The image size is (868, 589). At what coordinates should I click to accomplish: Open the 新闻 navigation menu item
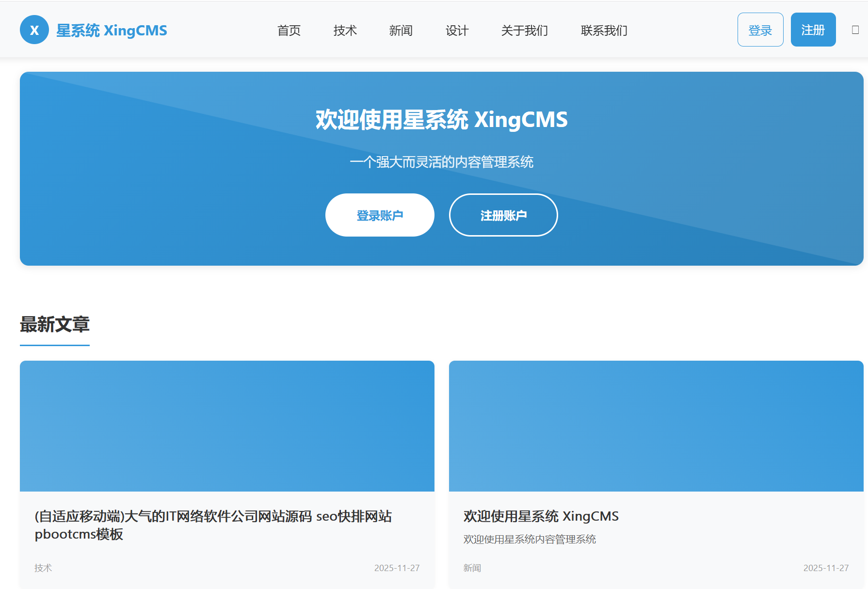pyautogui.click(x=401, y=30)
